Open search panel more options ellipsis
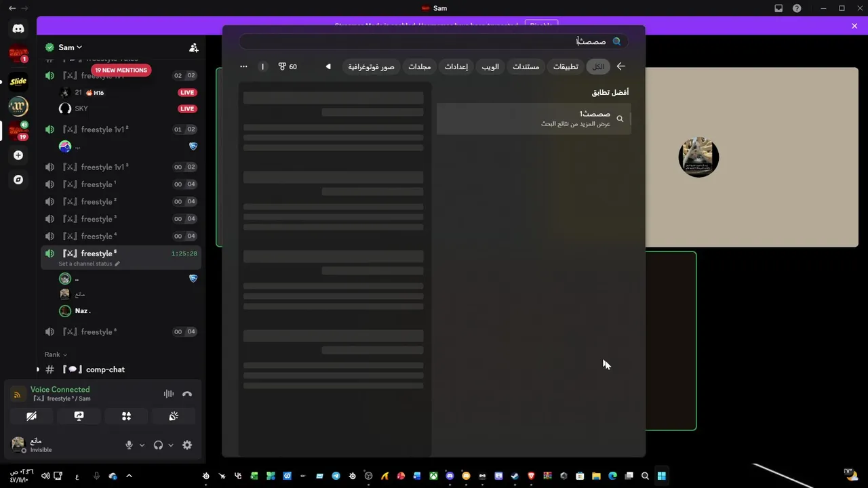 (x=244, y=66)
